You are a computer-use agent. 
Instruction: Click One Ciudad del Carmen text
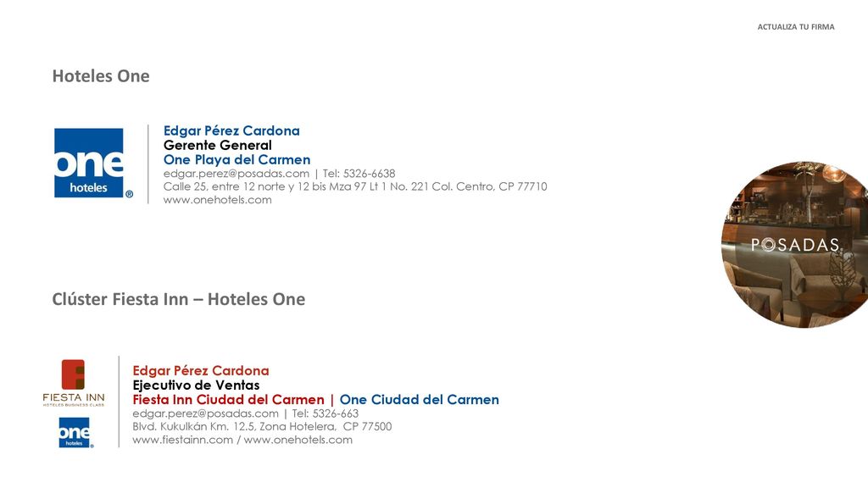tap(419, 400)
